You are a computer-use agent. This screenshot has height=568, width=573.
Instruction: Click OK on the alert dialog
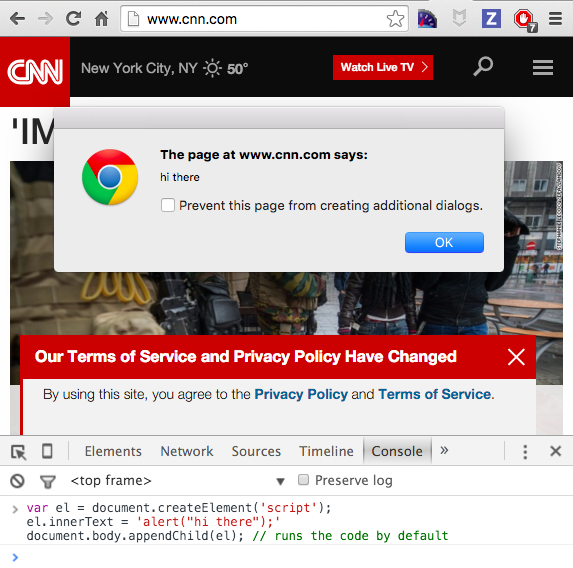point(444,242)
